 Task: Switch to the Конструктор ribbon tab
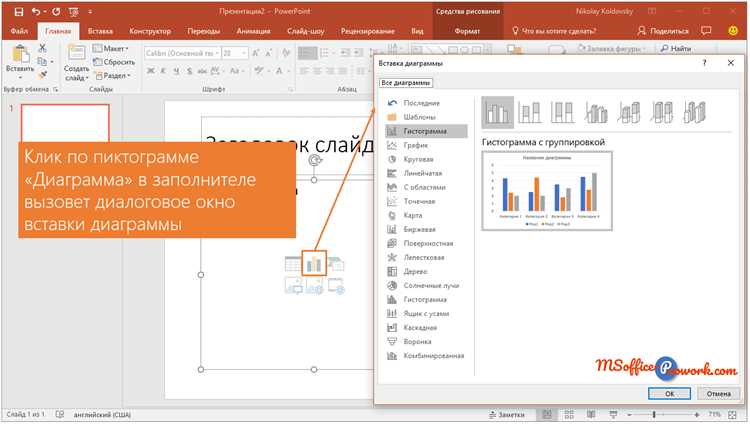click(150, 31)
